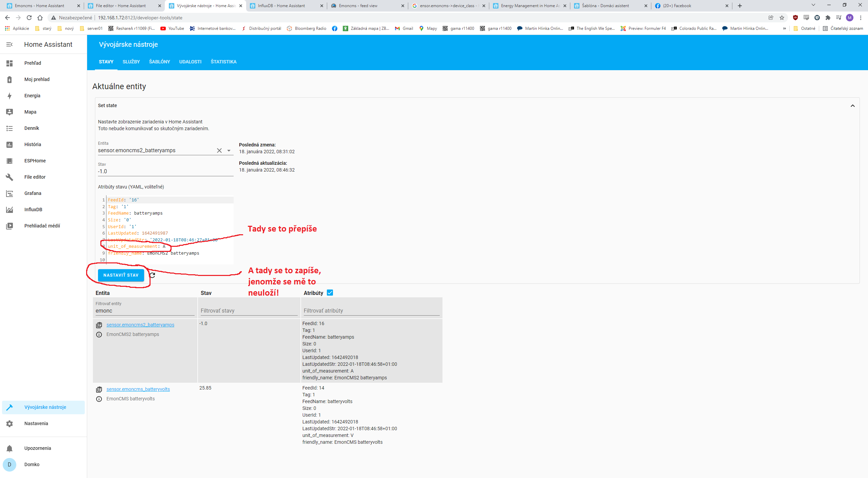Image resolution: width=868 pixels, height=478 pixels.
Task: Open sensor.emoncms2_batteryamps link
Action: point(140,325)
